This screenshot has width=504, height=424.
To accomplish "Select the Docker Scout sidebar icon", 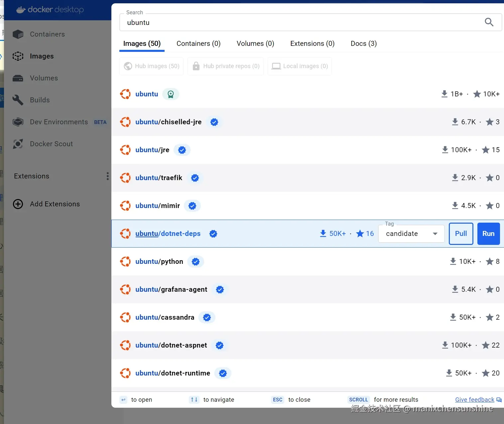I will tap(18, 144).
